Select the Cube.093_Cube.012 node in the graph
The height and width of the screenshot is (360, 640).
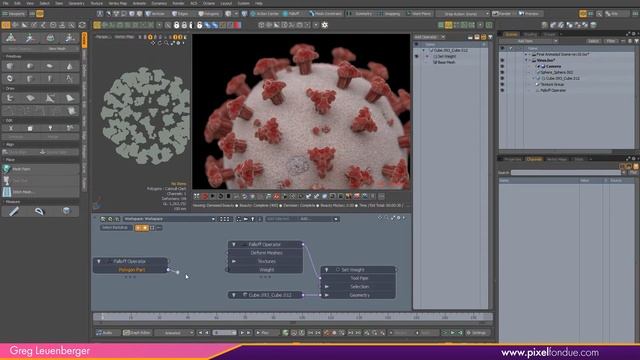click(266, 295)
